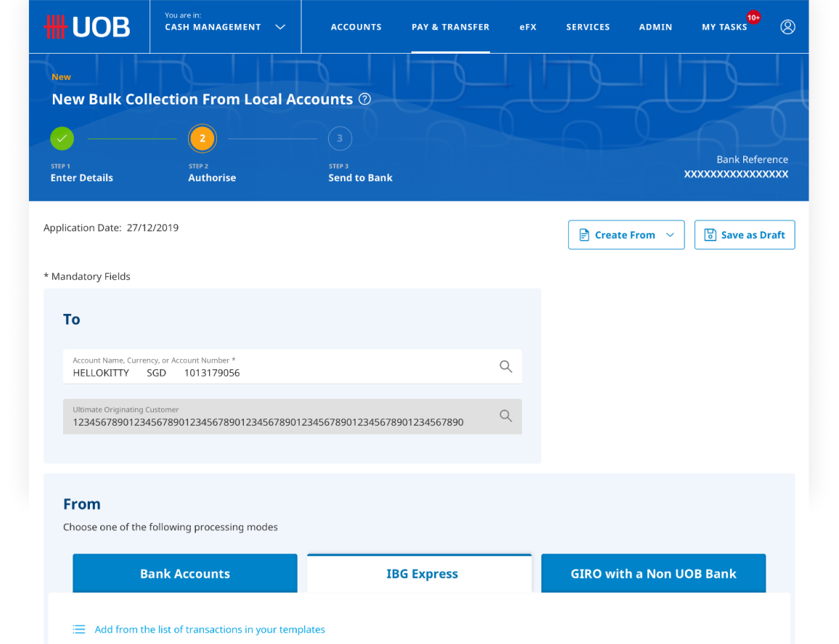Click the UOB logo

[86, 27]
